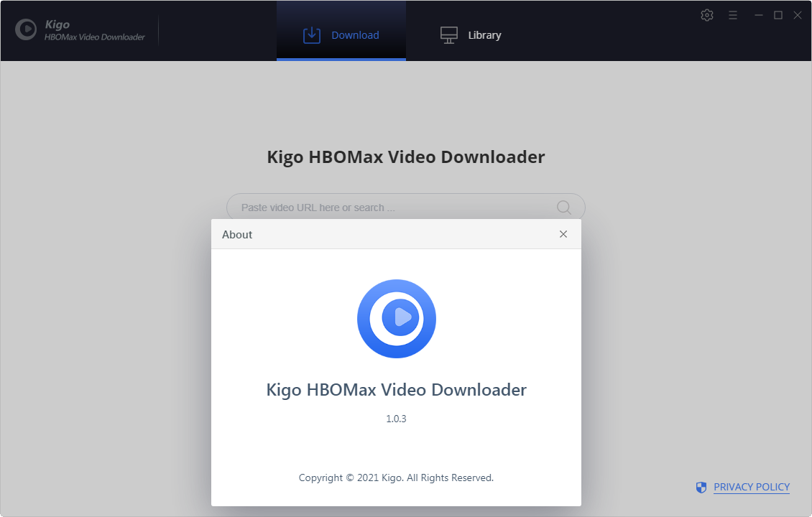812x517 pixels.
Task: Open settings via the gear icon
Action: (x=707, y=15)
